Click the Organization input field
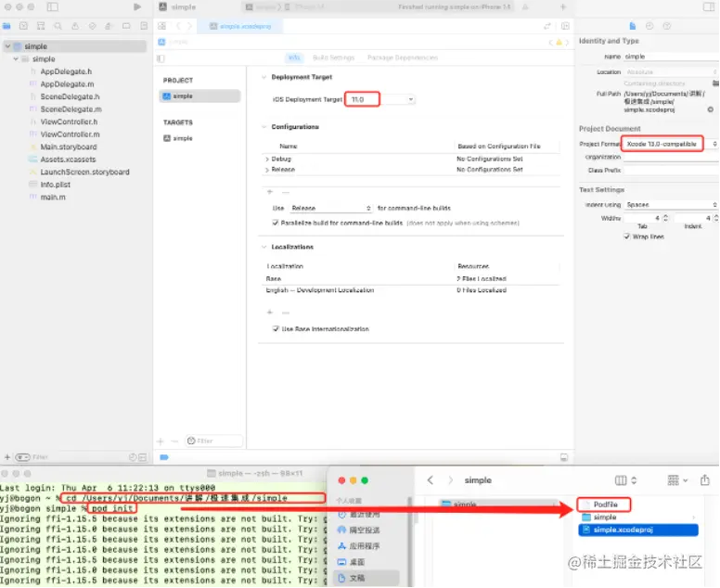 coord(671,157)
